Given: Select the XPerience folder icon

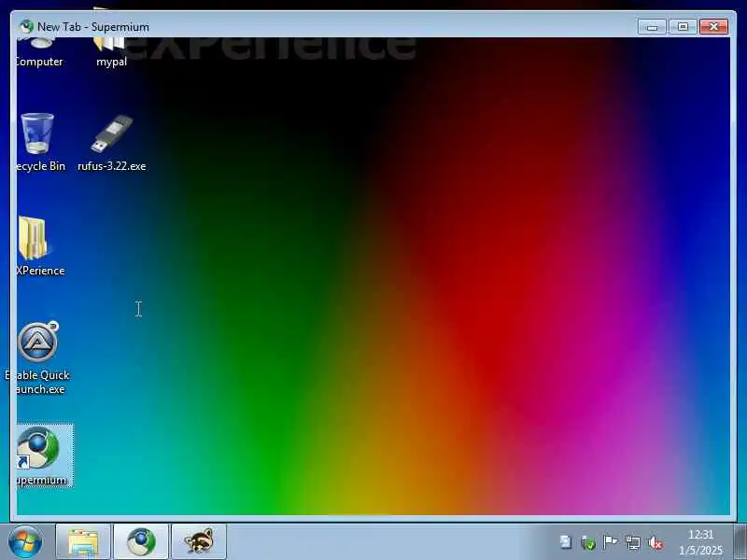Looking at the screenshot, I should tap(34, 238).
